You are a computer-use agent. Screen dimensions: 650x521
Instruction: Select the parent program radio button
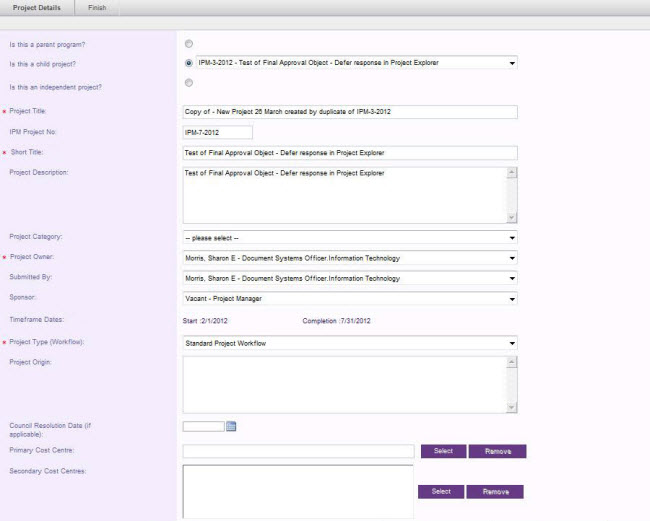(x=189, y=44)
